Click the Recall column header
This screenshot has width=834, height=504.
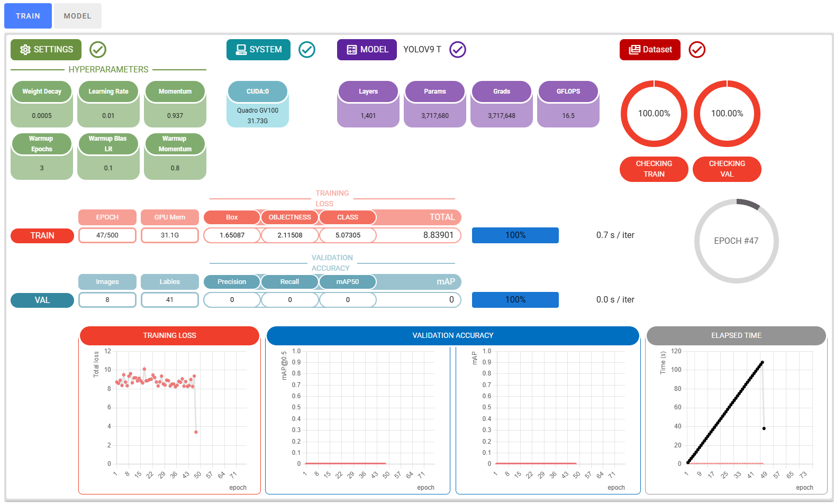tap(290, 282)
